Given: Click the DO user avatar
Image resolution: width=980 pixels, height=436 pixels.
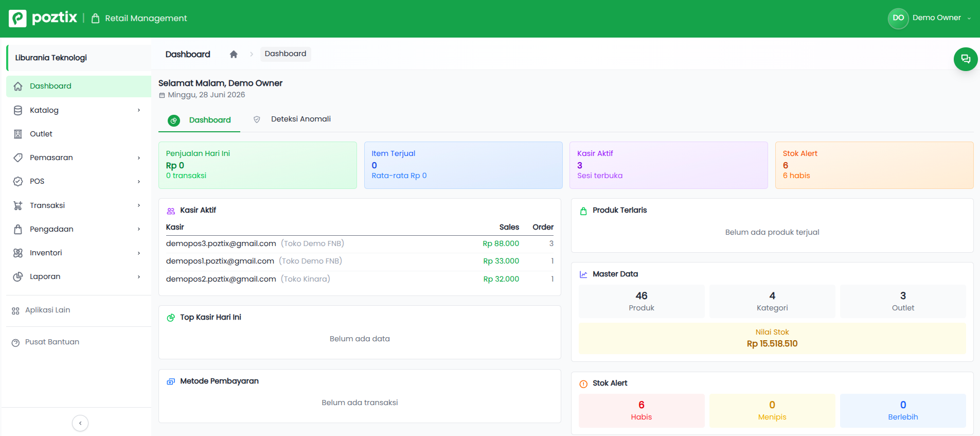Looking at the screenshot, I should pos(898,18).
